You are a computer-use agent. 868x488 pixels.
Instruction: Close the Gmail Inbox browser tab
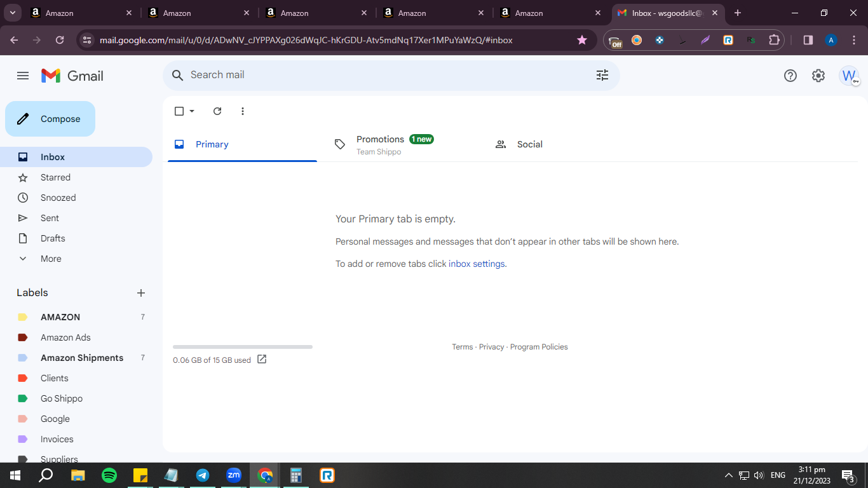[715, 13]
